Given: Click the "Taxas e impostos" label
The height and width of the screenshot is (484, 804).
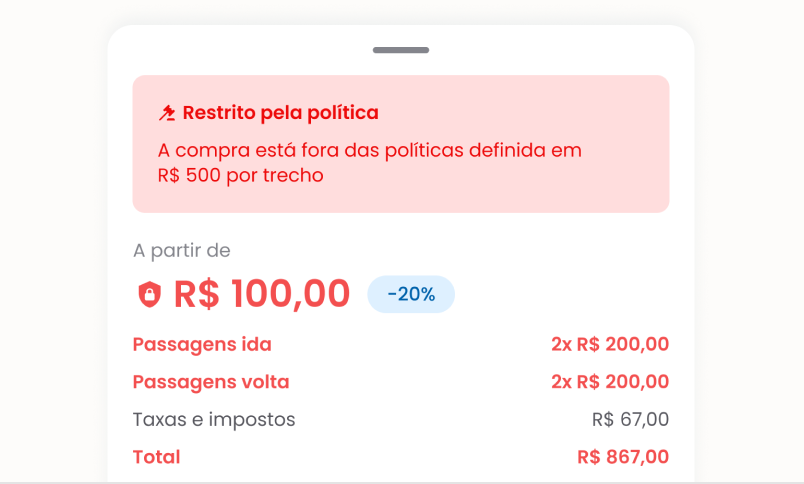Looking at the screenshot, I should point(214,419).
